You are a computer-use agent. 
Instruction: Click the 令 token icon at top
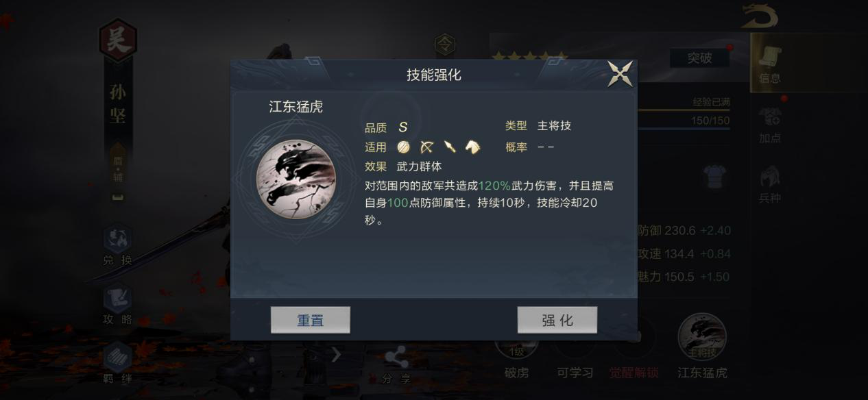tap(446, 45)
